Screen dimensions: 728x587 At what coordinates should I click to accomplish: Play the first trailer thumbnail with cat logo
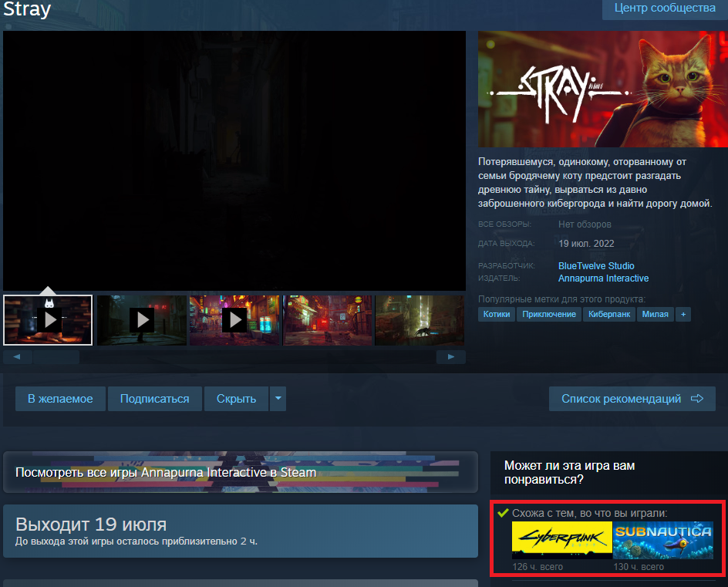48,320
